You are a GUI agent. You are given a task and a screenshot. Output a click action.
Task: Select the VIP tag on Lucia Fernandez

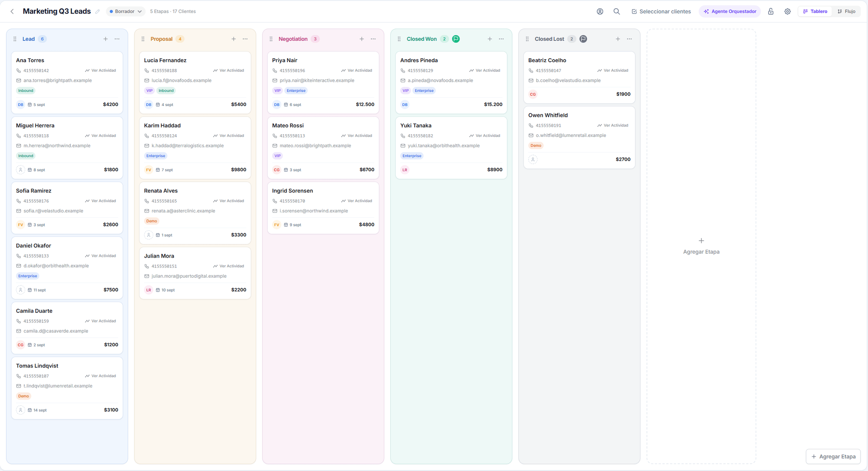(149, 91)
